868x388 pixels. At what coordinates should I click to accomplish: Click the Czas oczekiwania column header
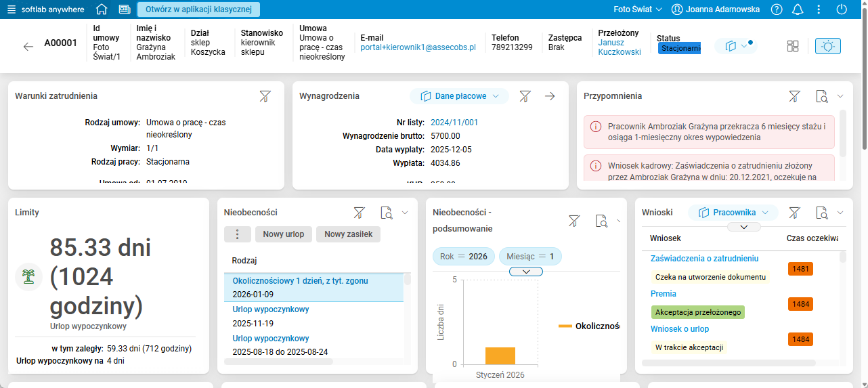coord(812,238)
